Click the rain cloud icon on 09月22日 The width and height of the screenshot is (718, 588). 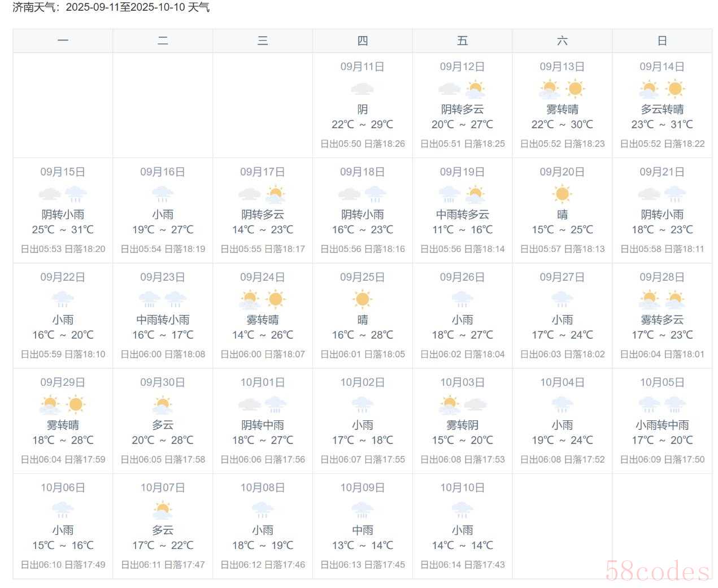click(x=63, y=299)
